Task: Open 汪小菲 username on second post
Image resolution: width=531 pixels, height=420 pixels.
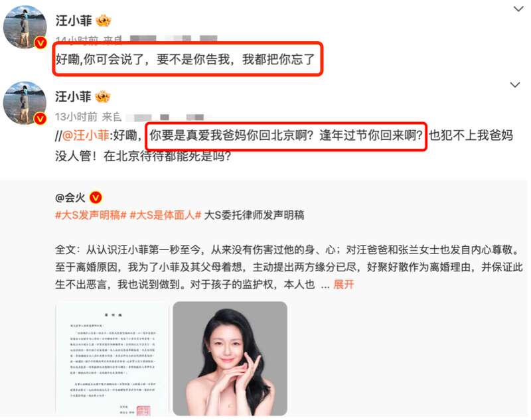Action: (x=73, y=97)
